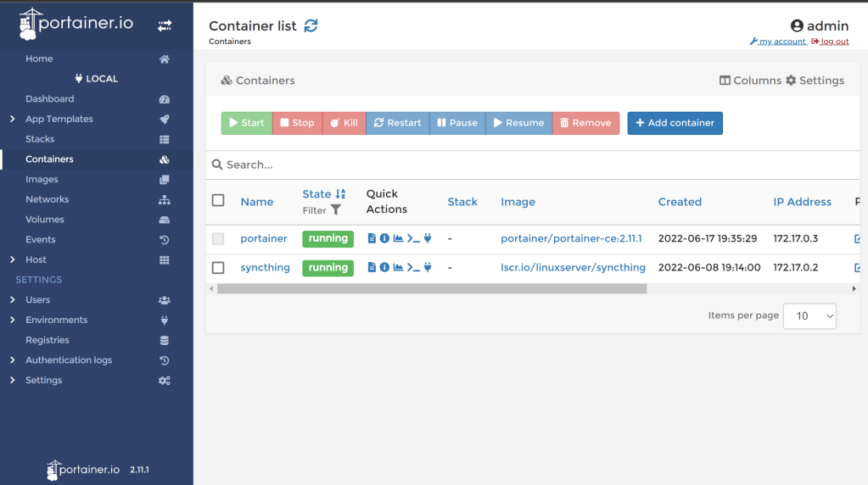The image size is (868, 485).
Task: Open logs icon for portainer container
Action: point(372,239)
